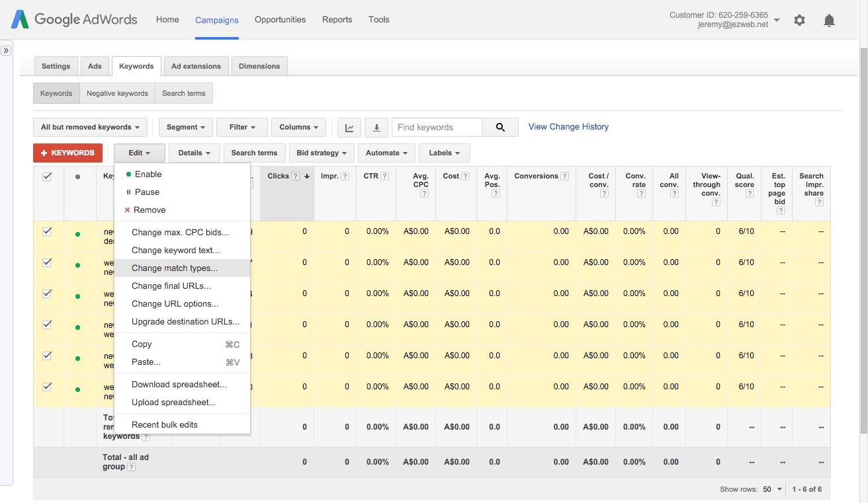
Task: Expand the collapsed left sidebar arrows
Action: pos(7,49)
